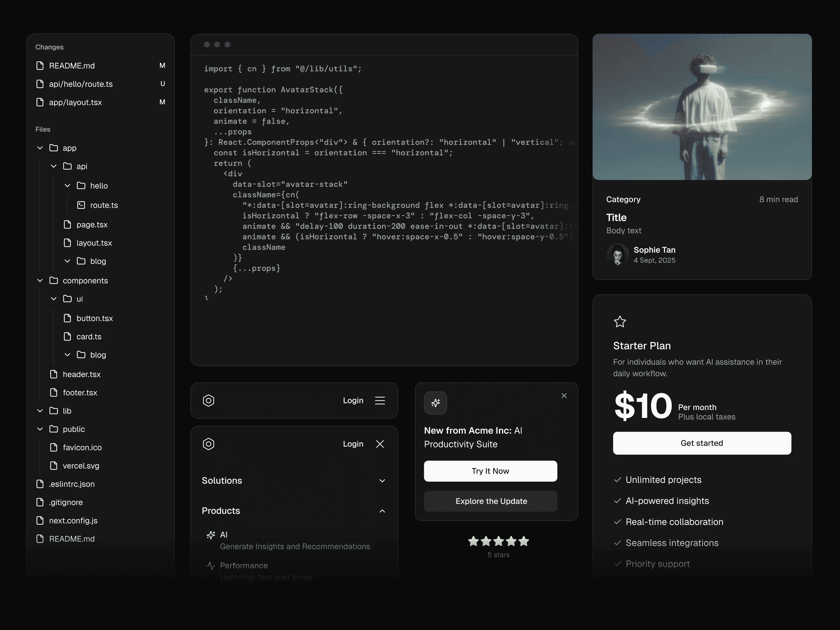
Task: Open the VR headset article thumbnail
Action: (x=702, y=107)
